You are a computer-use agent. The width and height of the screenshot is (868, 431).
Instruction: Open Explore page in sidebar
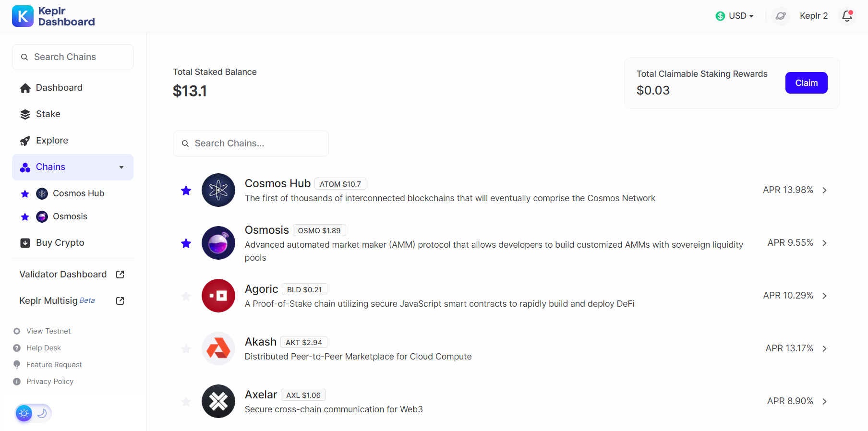click(x=72, y=141)
